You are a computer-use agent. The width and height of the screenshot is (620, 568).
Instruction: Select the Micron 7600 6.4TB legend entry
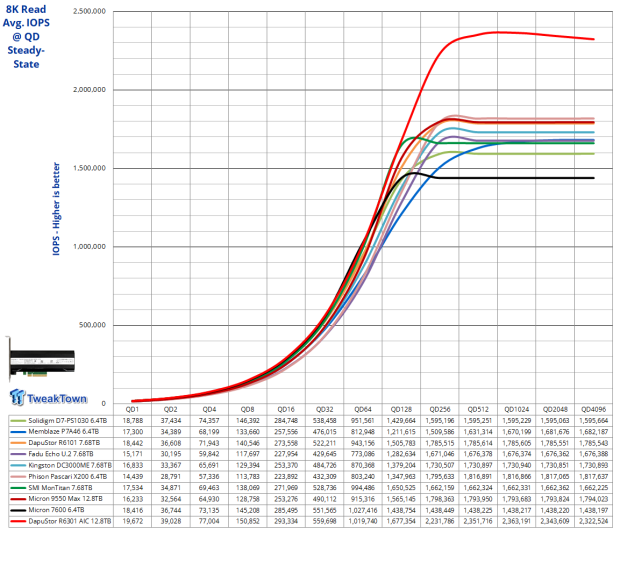click(60, 510)
